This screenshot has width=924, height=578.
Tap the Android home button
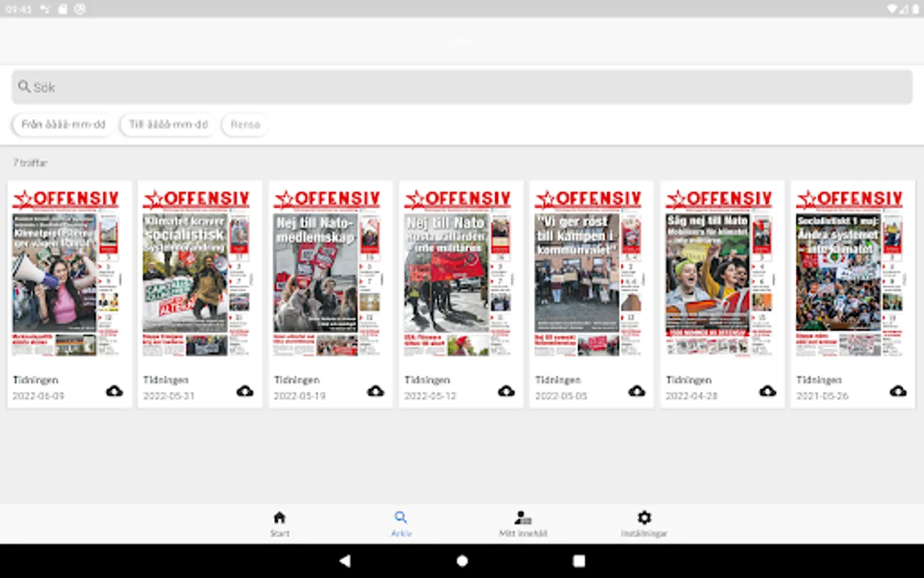(462, 561)
